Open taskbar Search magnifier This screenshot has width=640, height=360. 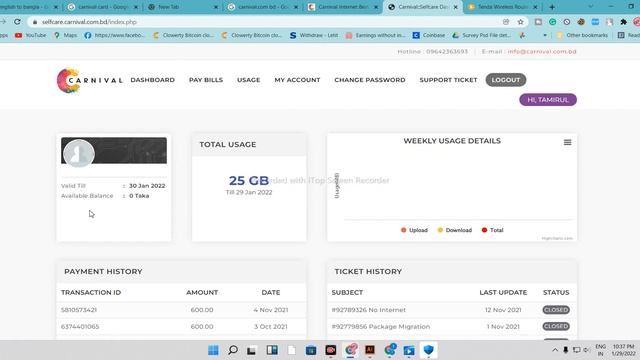pyautogui.click(x=233, y=350)
